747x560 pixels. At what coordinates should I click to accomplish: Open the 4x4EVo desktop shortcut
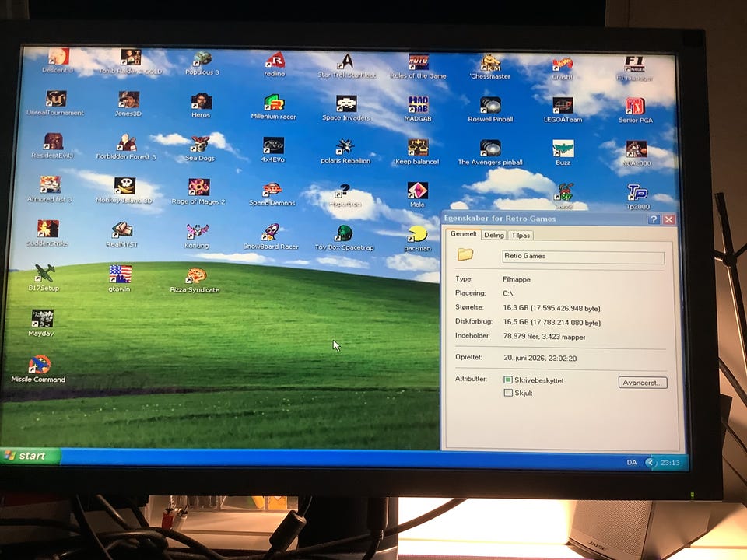click(273, 145)
